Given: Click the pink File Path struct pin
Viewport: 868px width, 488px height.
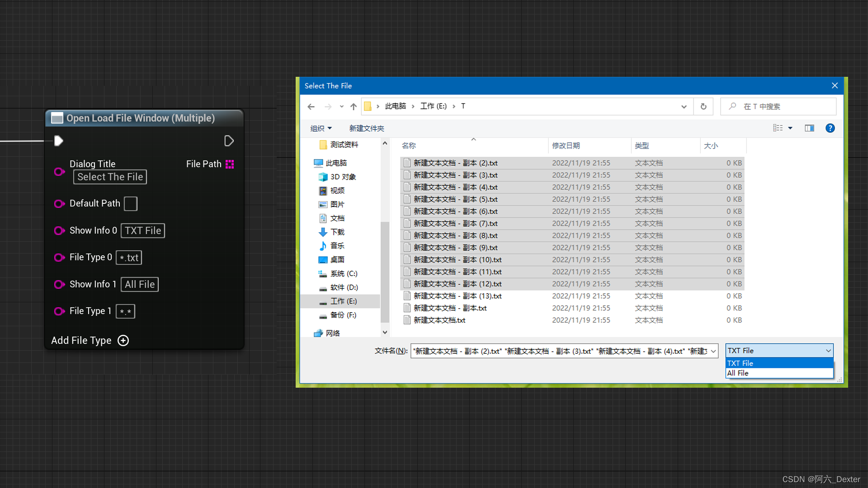Looking at the screenshot, I should pyautogui.click(x=230, y=164).
